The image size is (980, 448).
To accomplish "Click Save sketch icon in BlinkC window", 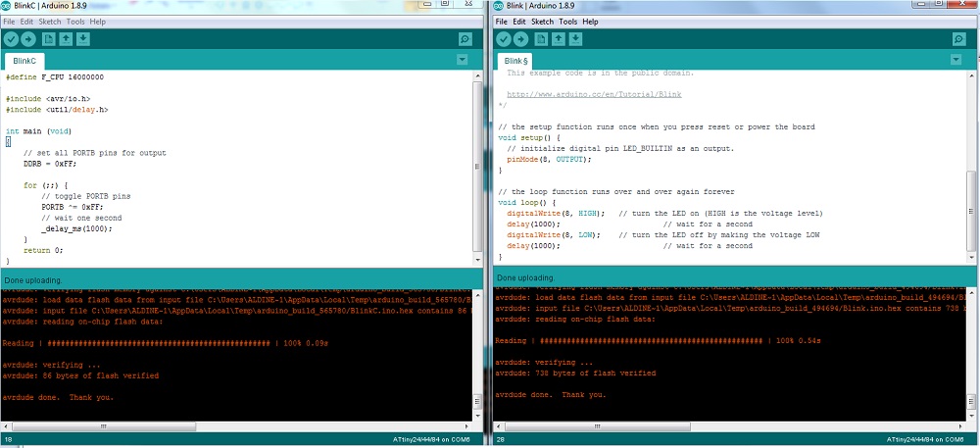I will (x=83, y=39).
